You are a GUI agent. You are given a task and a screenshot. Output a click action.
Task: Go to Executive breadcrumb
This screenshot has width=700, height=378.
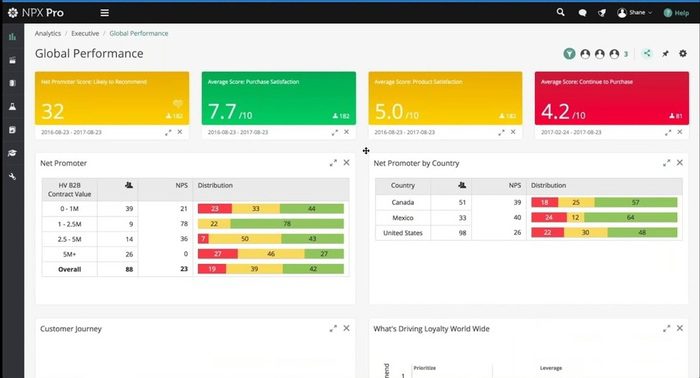coord(85,33)
